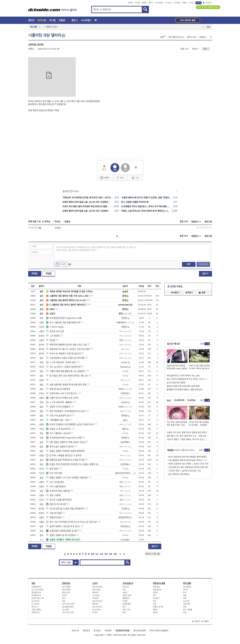Upvote the post with the 개념 star icon
The width and height of the screenshot is (240, 644).
click(x=115, y=167)
